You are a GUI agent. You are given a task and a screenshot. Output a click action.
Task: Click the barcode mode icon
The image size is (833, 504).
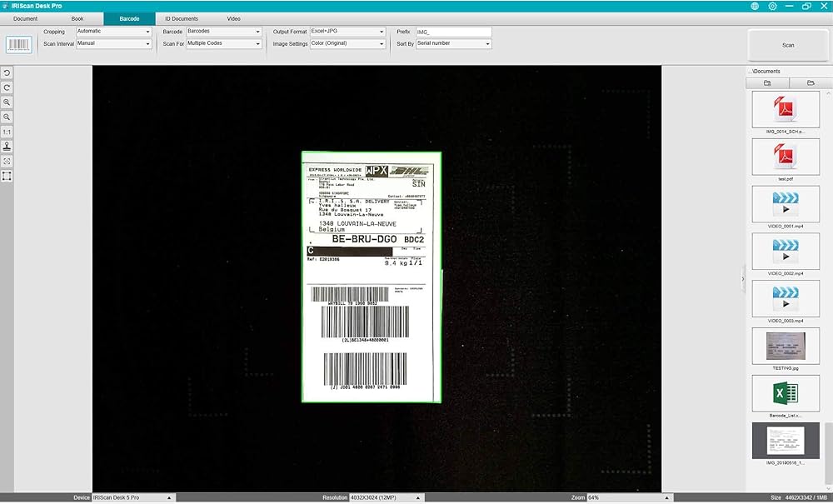tap(18, 43)
